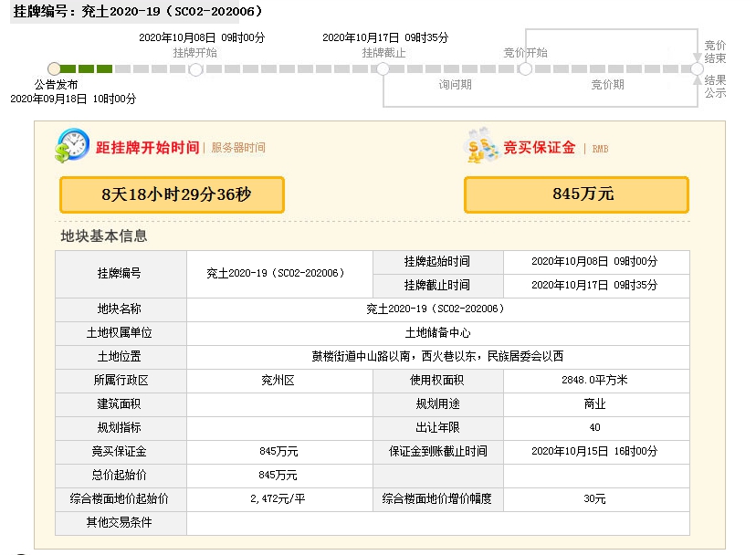Click the 竞价结束 timeline end marker

point(697,69)
